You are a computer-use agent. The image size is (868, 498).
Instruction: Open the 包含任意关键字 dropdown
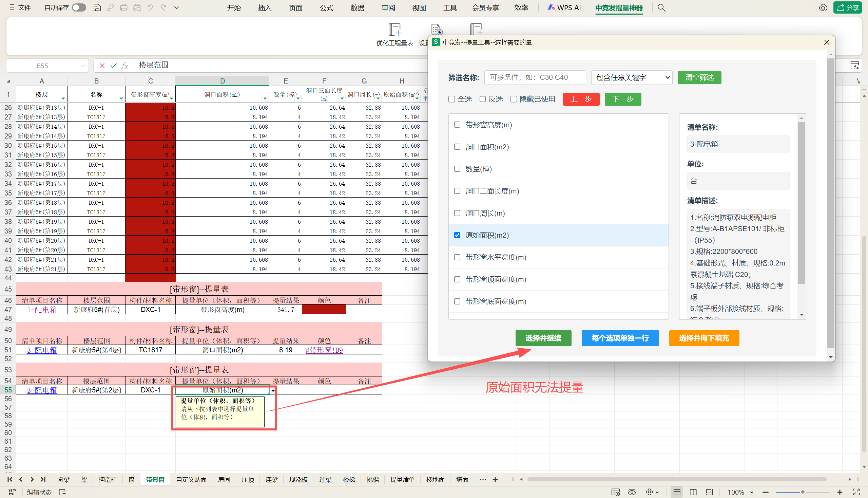[631, 78]
